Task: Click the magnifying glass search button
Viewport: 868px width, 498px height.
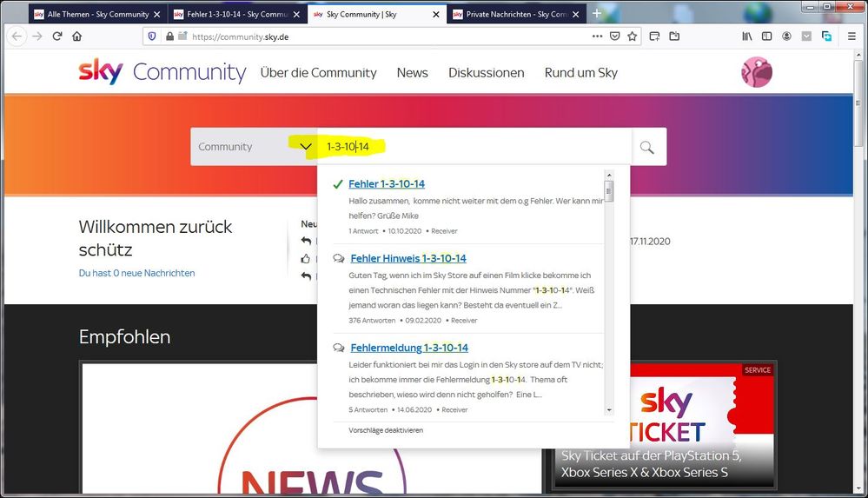Action: 646,147
